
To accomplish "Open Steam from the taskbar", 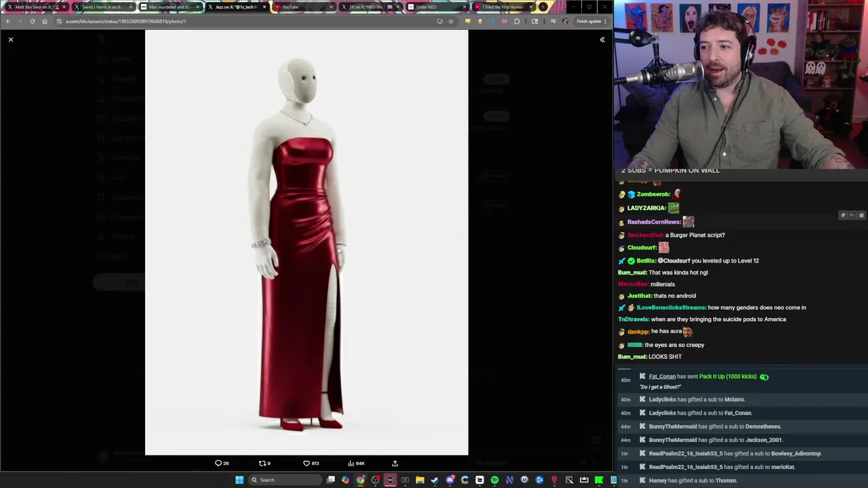I will [435, 480].
